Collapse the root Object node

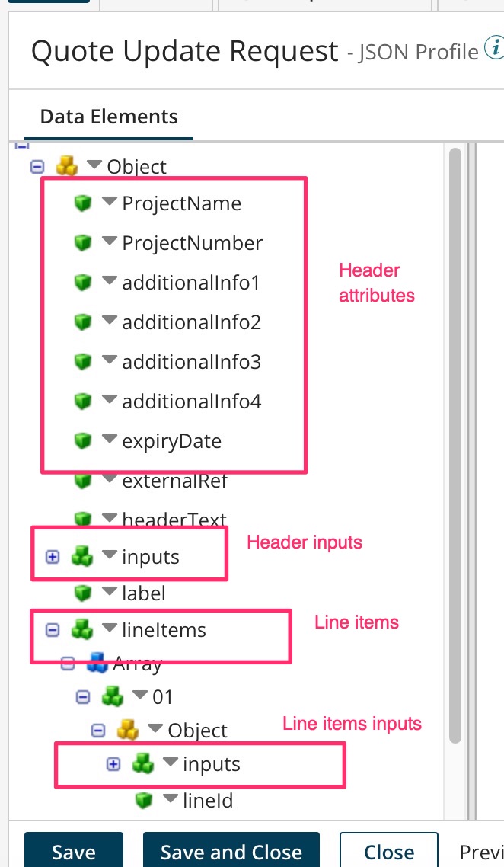coord(37,166)
